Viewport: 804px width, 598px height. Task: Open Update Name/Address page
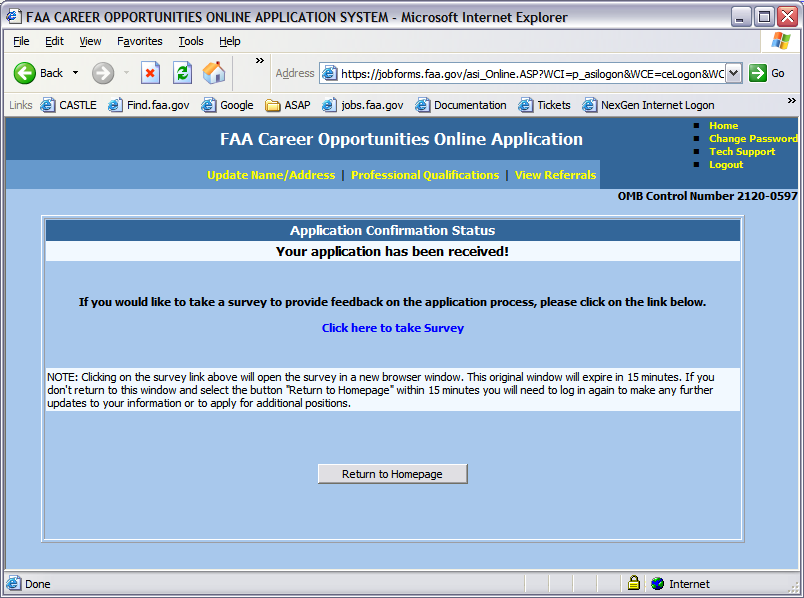tap(271, 175)
